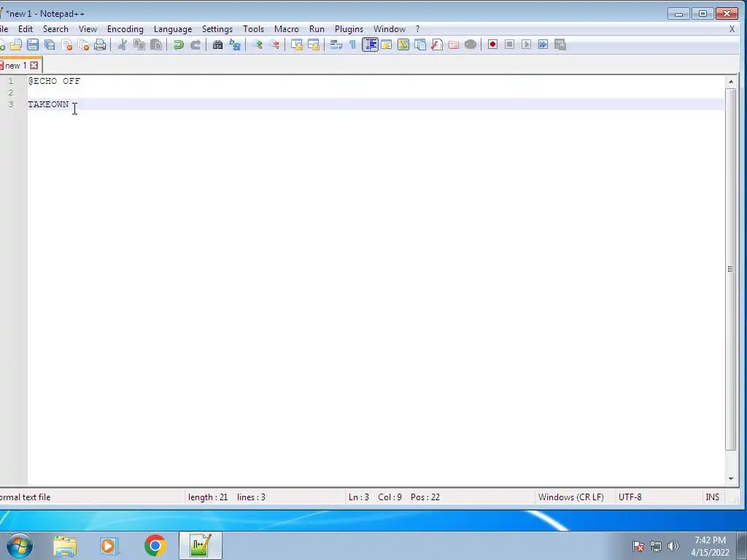Click the Save All toolbar icon
The width and height of the screenshot is (747, 560).
click(50, 44)
